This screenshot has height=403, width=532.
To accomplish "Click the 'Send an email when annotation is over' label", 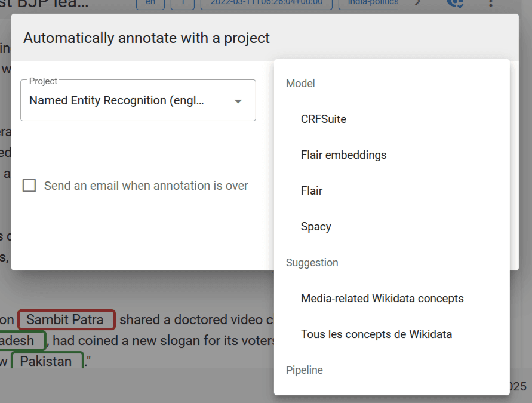I will 146,186.
